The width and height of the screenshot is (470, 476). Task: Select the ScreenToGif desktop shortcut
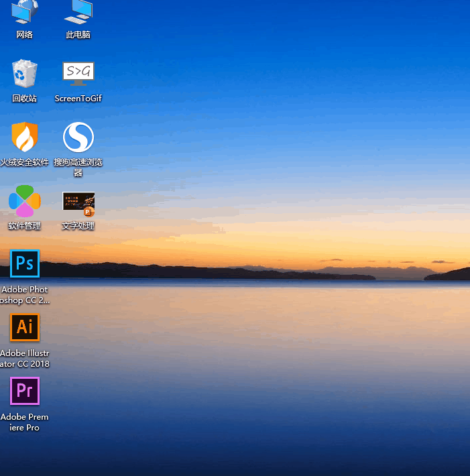(78, 74)
